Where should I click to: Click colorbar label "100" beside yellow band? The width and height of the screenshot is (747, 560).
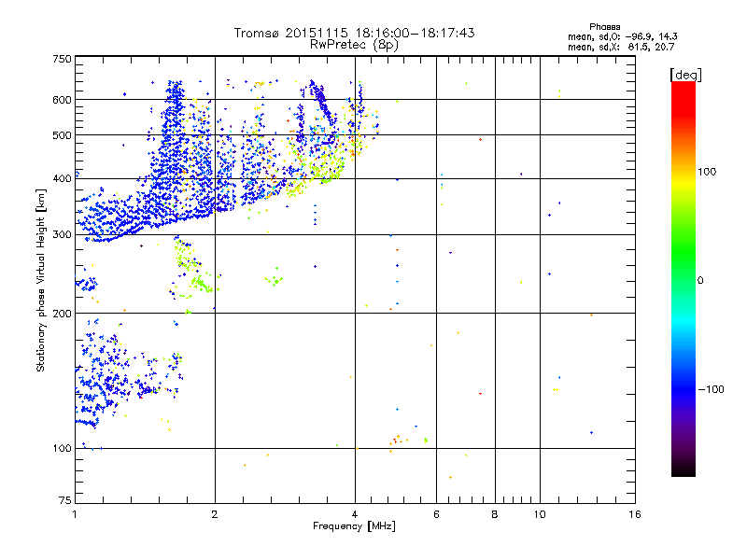(707, 172)
